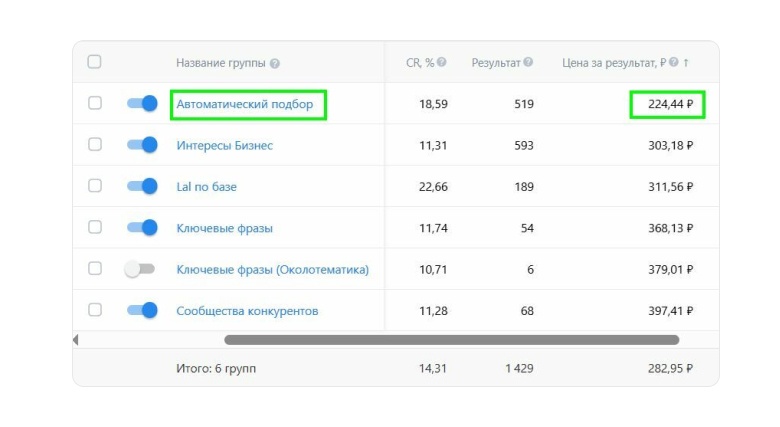Check the box for Lal по базе row
The height and width of the screenshot is (427, 780).
click(x=95, y=186)
